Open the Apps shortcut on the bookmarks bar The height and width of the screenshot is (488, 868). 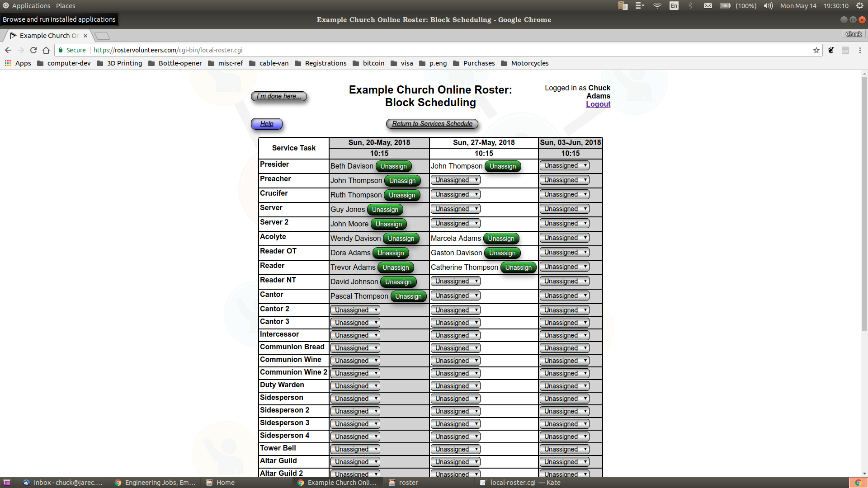click(19, 63)
